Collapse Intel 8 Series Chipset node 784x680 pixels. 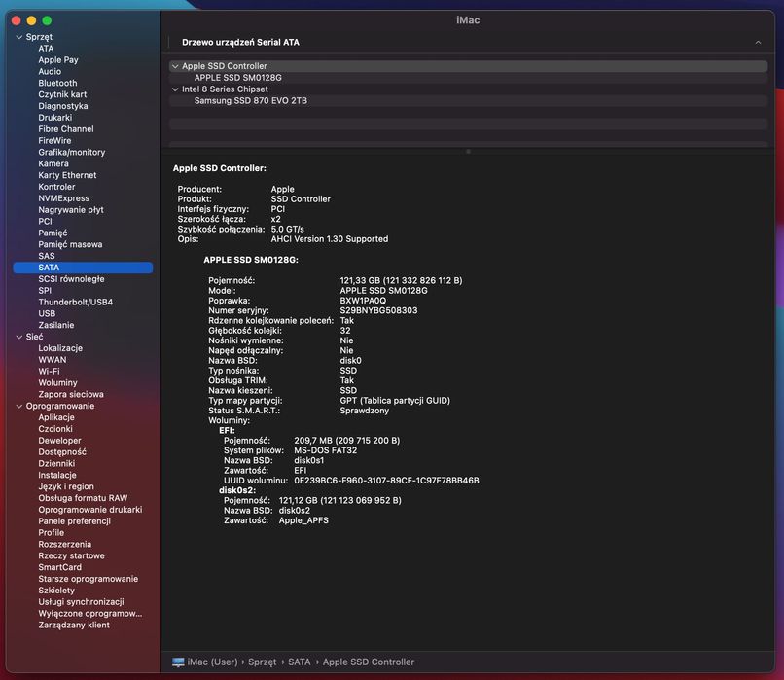[175, 89]
